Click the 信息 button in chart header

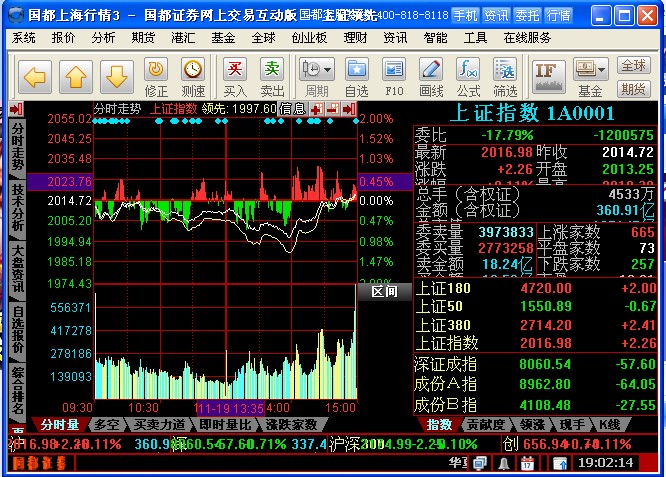pyautogui.click(x=293, y=109)
